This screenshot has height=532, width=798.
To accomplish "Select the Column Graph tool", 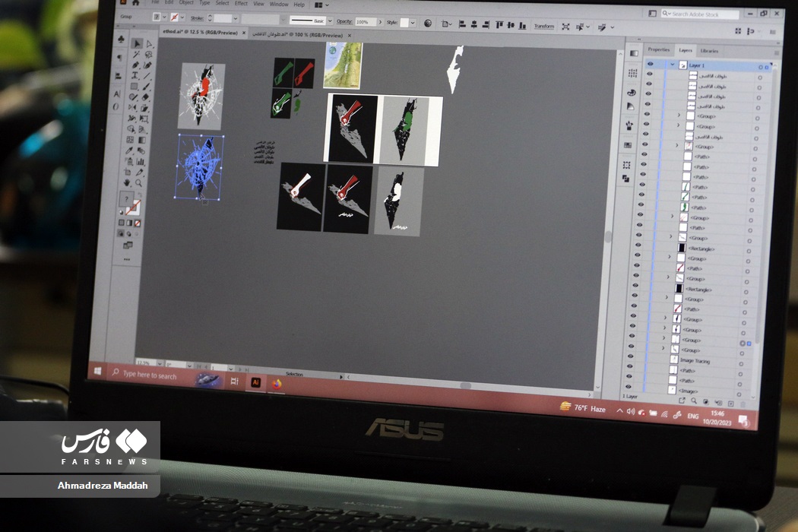I will 140,161.
